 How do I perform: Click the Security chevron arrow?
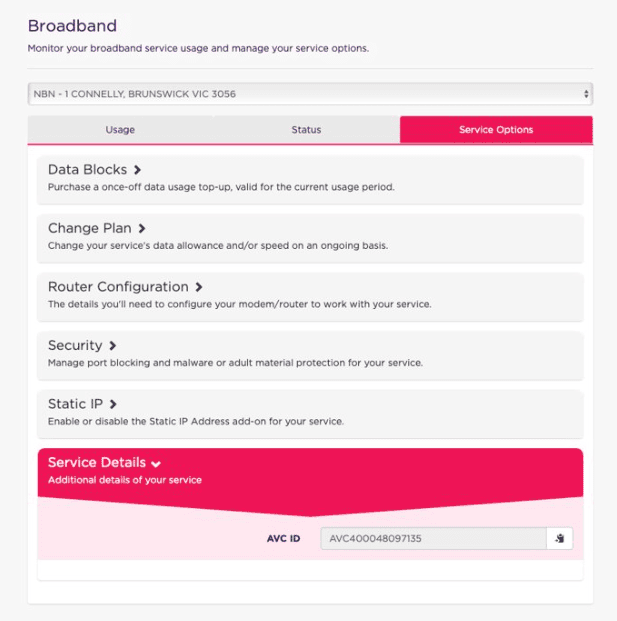click(113, 346)
